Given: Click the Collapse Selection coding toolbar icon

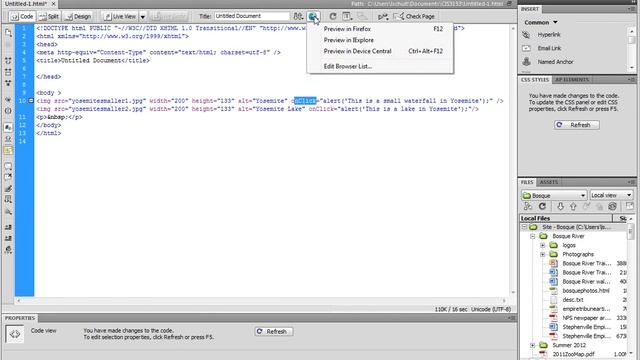Looking at the screenshot, I should pyautogui.click(x=8, y=72).
